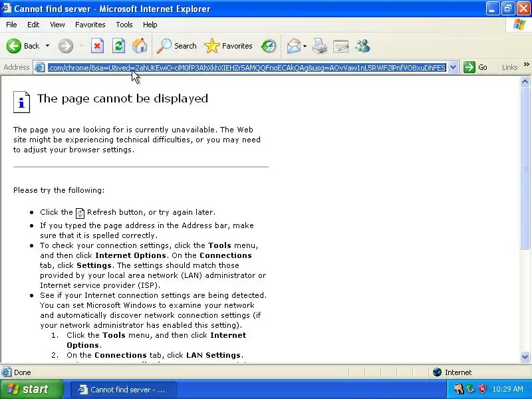Screen dimensions: 532x399
Task: Select the Cannot find server taskbar button
Action: 124,390
